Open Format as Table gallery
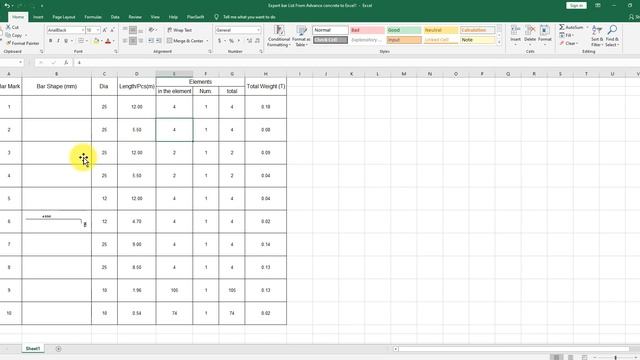Screen dimensions: 640x360 (x=302, y=36)
